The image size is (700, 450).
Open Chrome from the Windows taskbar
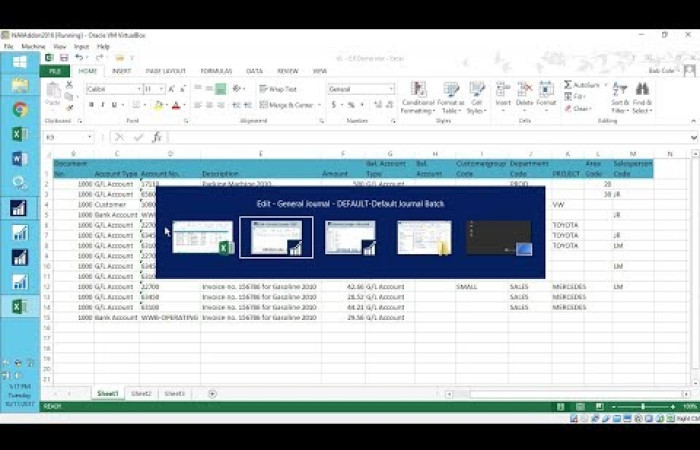[x=20, y=109]
